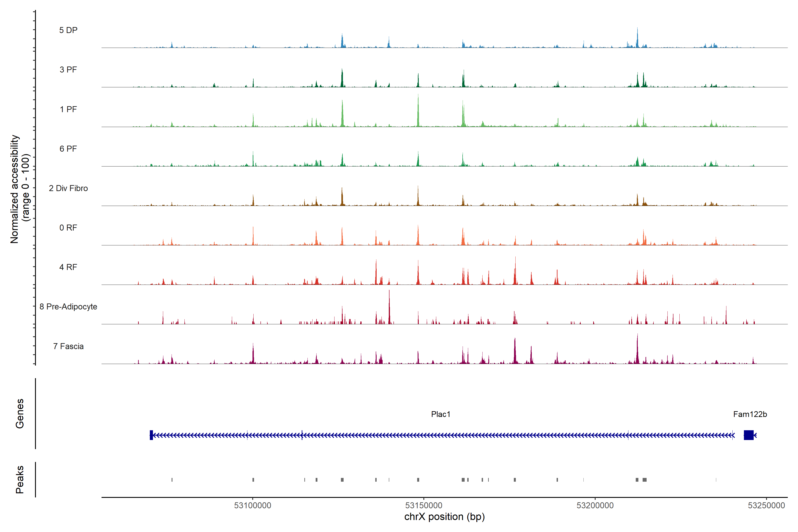The height and width of the screenshot is (532, 798).
Task: Click the Peaks panel label
Action: 20,479
